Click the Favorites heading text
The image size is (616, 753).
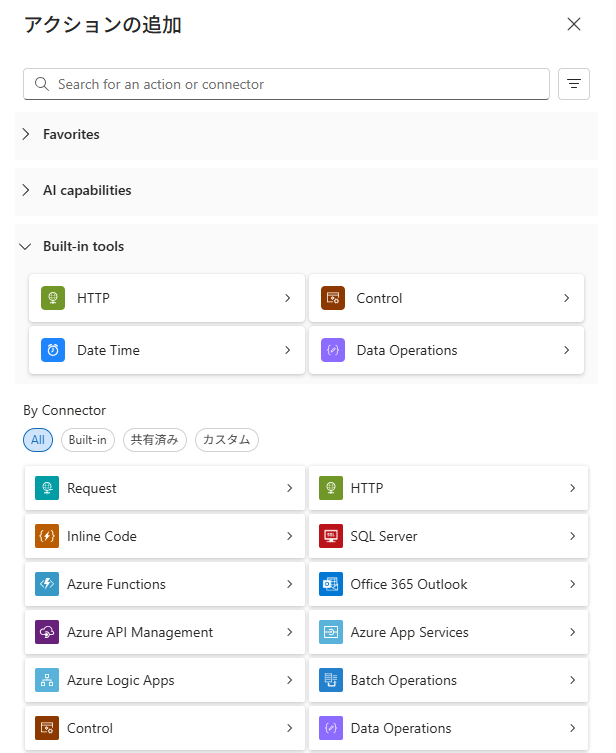(x=71, y=134)
